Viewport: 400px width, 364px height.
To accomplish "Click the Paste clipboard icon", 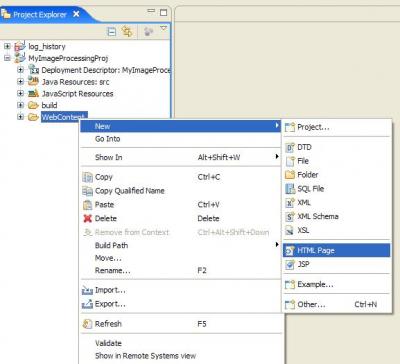I will (x=87, y=205).
